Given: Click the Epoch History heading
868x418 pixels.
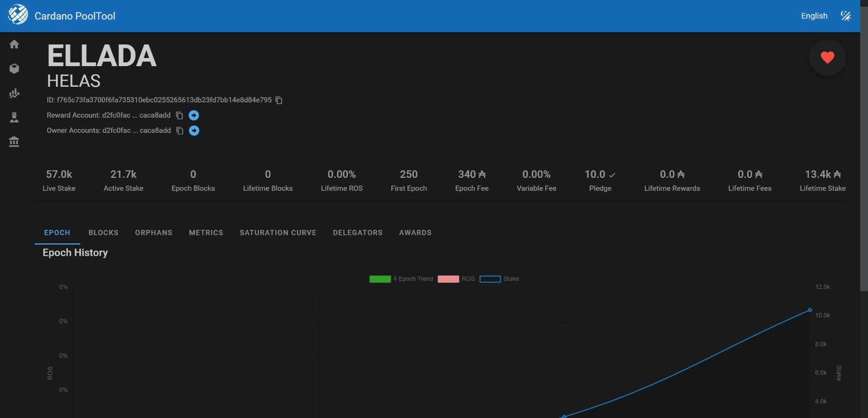Looking at the screenshot, I should coord(75,253).
